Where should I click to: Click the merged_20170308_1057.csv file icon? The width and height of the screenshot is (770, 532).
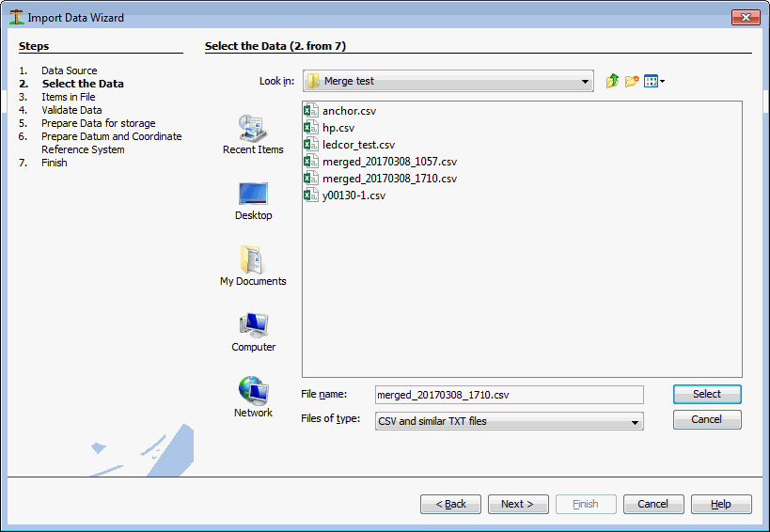311,162
